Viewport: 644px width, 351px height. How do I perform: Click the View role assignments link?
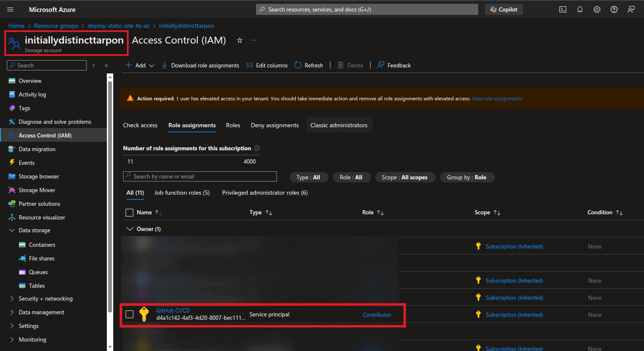[x=497, y=99]
